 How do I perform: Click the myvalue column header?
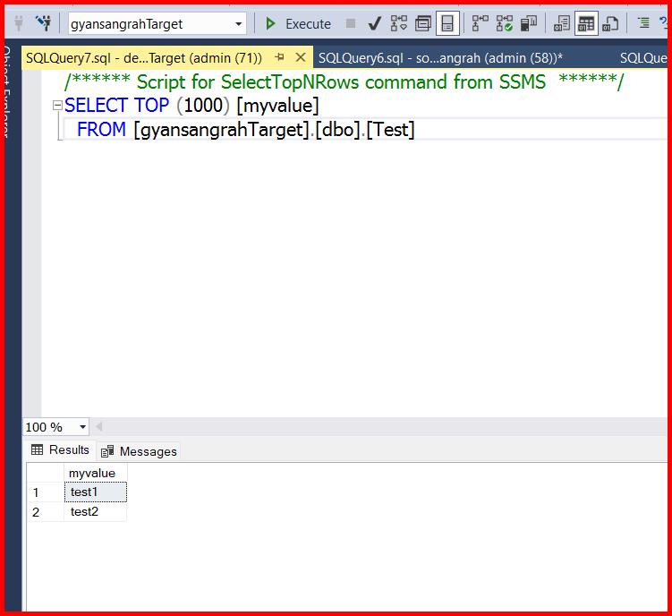95,473
